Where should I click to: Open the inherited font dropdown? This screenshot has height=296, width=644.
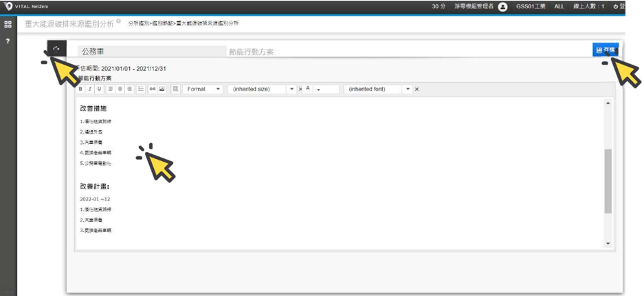click(378, 89)
